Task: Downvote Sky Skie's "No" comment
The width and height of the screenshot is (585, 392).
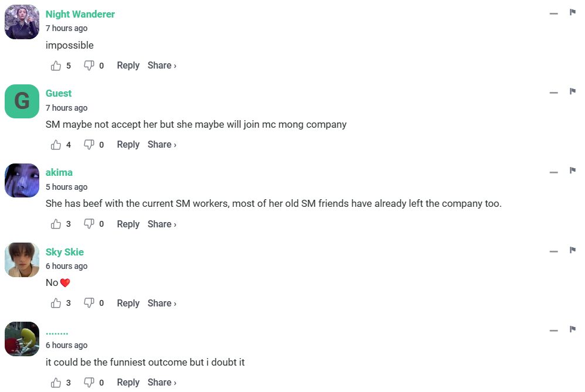Action: (89, 303)
